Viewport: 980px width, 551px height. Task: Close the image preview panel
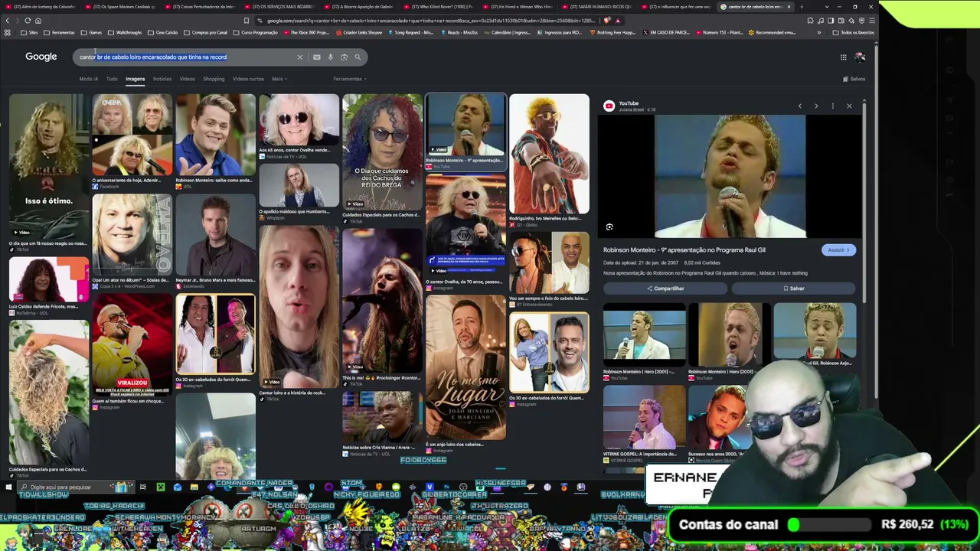point(849,106)
